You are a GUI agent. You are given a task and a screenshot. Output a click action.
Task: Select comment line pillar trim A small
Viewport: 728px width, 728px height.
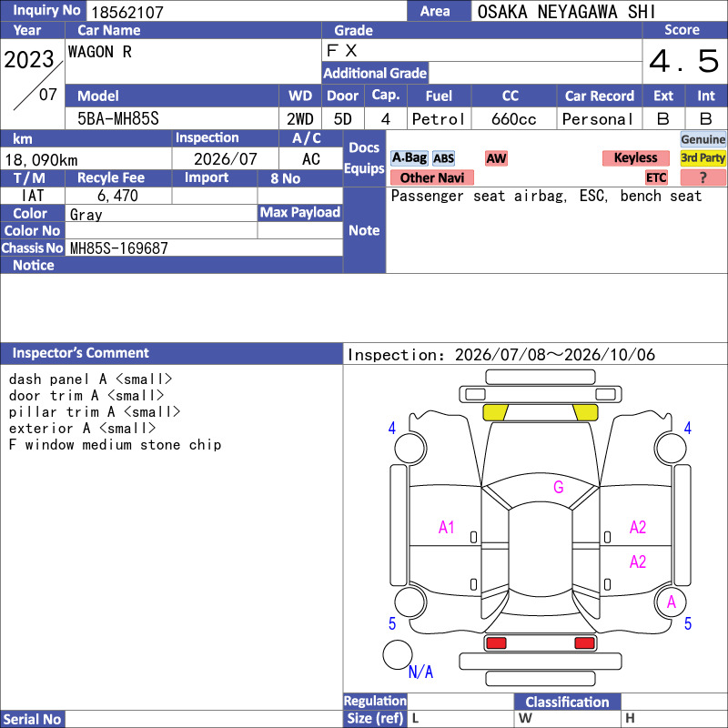click(x=95, y=412)
